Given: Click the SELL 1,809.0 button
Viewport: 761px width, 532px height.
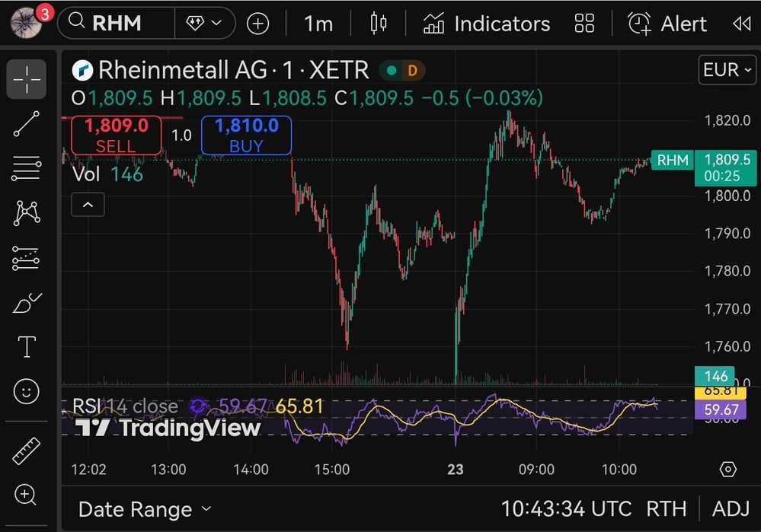Looking at the screenshot, I should click(x=116, y=135).
